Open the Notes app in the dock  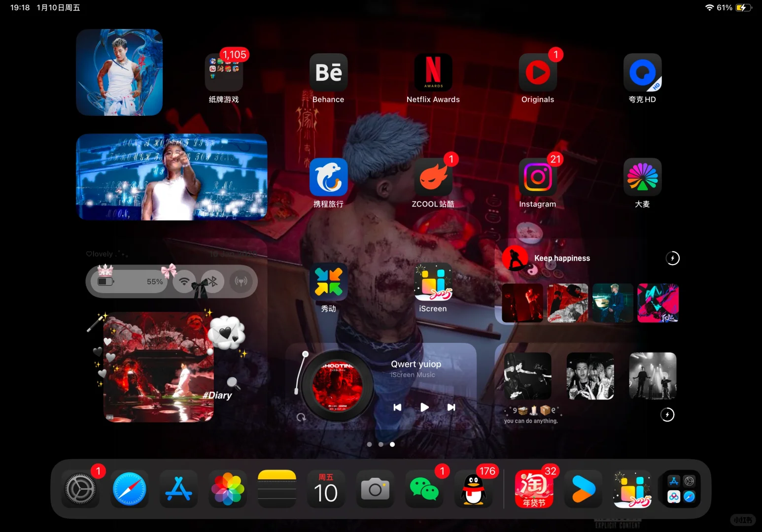pyautogui.click(x=277, y=489)
